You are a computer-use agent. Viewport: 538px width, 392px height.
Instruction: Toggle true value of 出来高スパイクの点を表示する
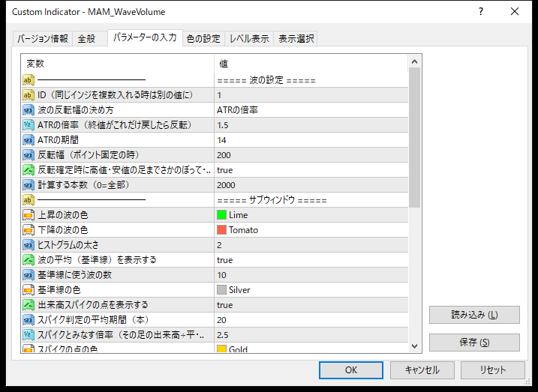point(311,305)
